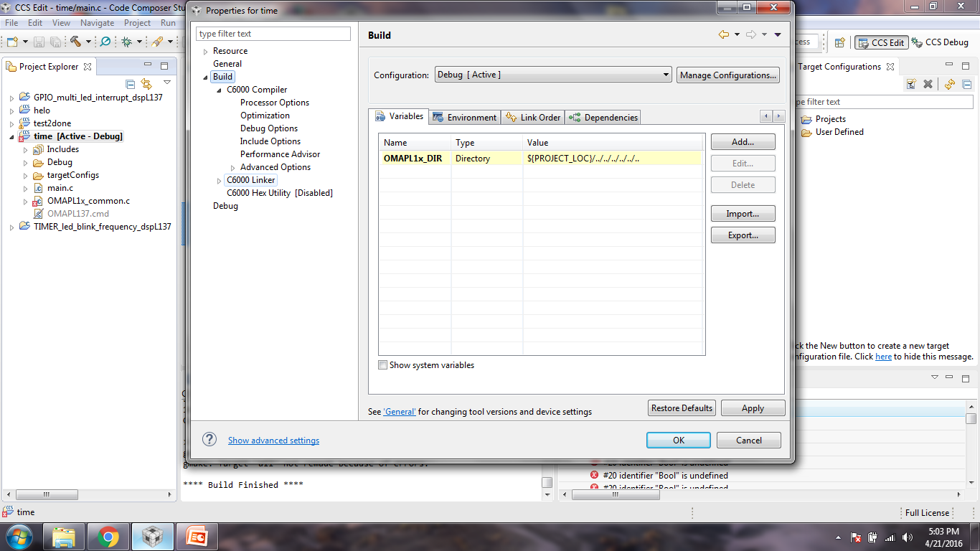Click the New icon in CCS toolbar
The width and height of the screenshot is (980, 551).
[12, 42]
